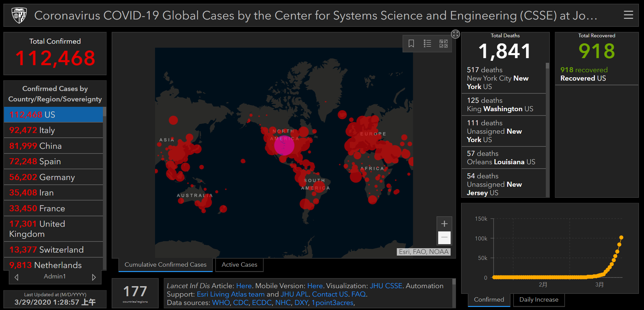644x310 pixels.
Task: Select Iran in the confirmed cases list
Action: pyautogui.click(x=53, y=193)
